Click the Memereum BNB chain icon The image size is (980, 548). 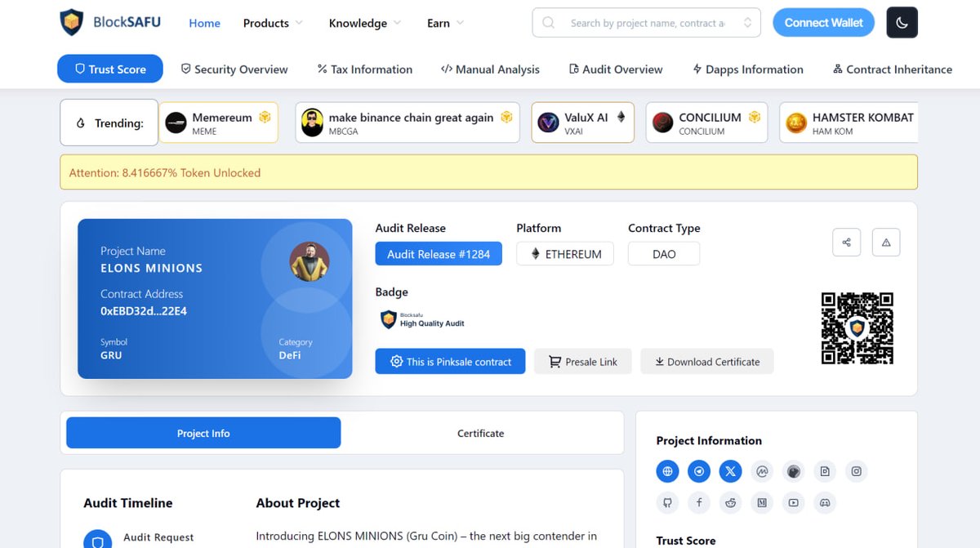click(265, 118)
